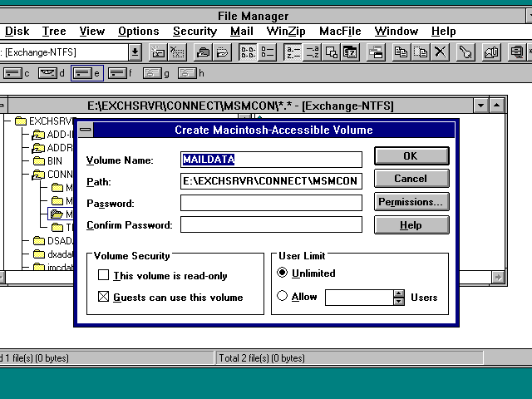Click 'Total 2 file(s) (0 bytes)' status text

click(x=262, y=358)
